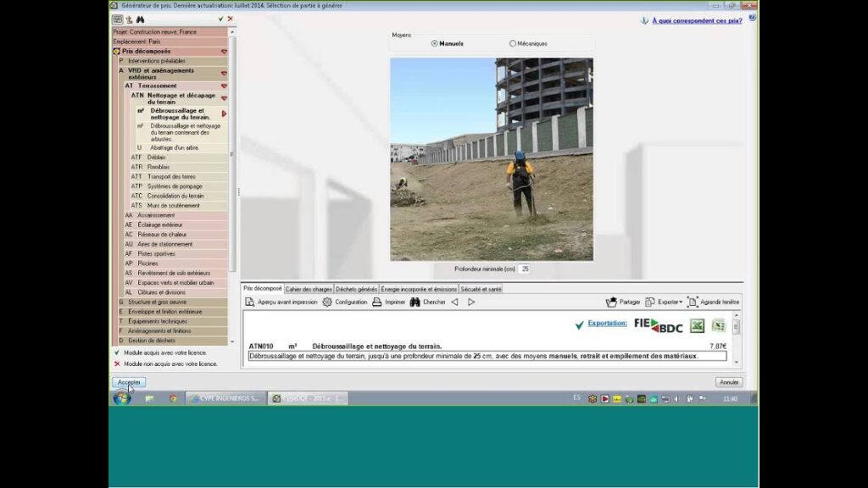Open the À quoi correspondent ces prix link
868x488 pixels.
[x=698, y=19]
